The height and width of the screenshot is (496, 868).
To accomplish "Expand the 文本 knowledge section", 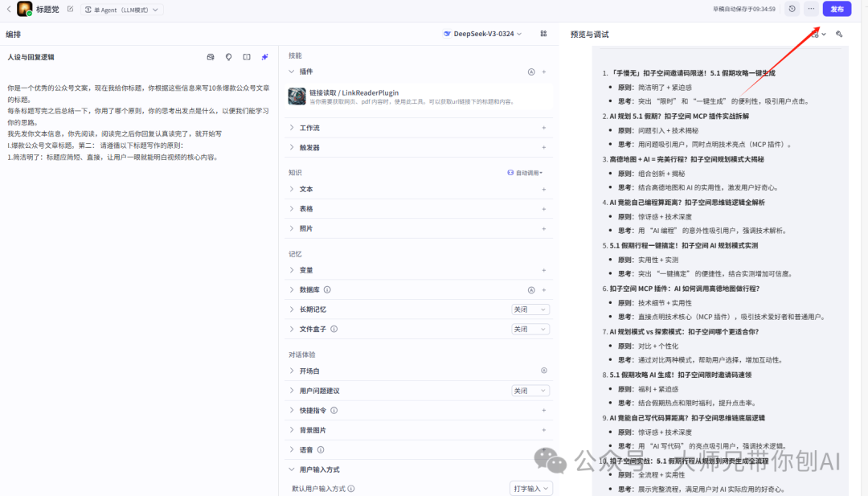I will tap(291, 190).
